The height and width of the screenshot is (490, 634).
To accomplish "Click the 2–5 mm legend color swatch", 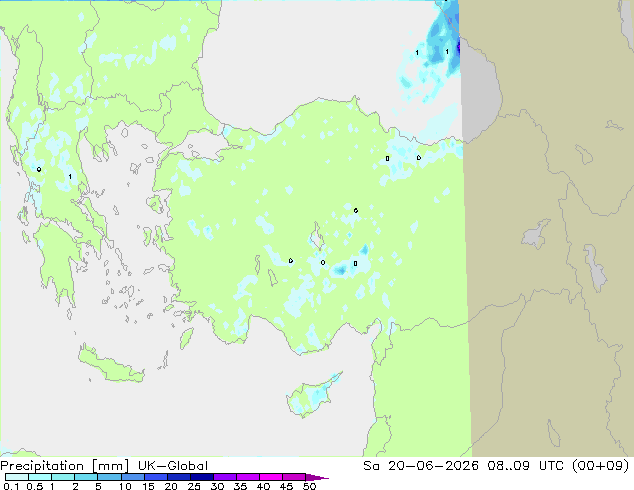I will [x=86, y=477].
